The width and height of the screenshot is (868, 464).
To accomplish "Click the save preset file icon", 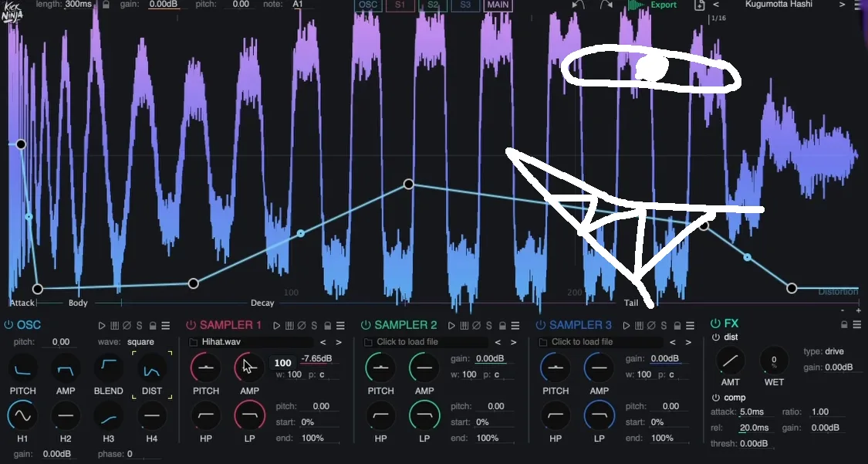I will (x=700, y=5).
